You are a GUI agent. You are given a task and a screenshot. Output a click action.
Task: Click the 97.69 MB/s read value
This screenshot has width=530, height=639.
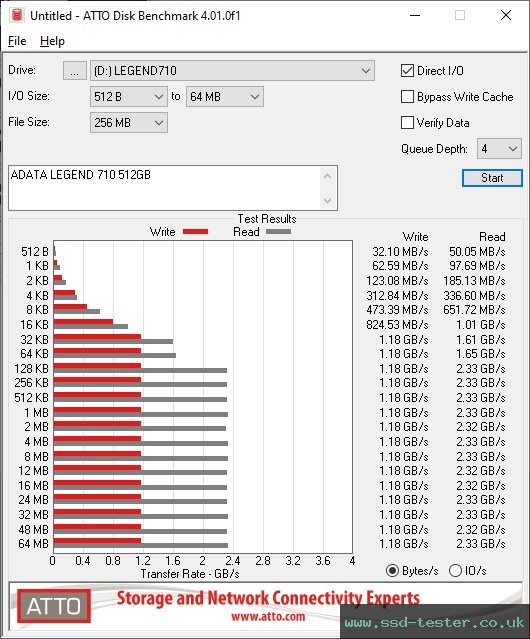[x=477, y=266]
